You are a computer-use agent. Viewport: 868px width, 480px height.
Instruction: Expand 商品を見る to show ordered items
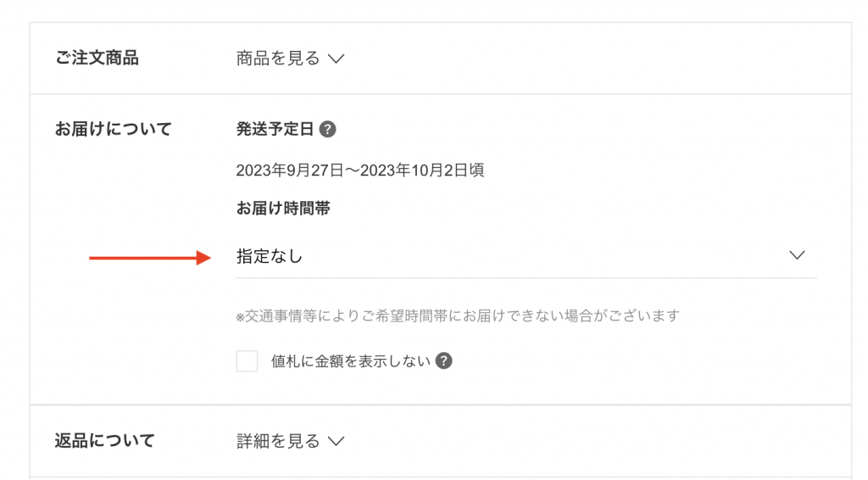click(278, 59)
